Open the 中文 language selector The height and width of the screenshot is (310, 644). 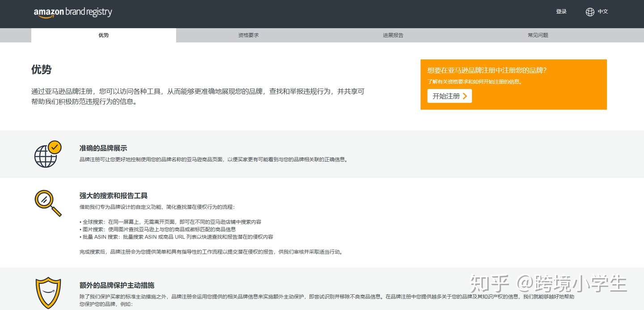(x=602, y=12)
